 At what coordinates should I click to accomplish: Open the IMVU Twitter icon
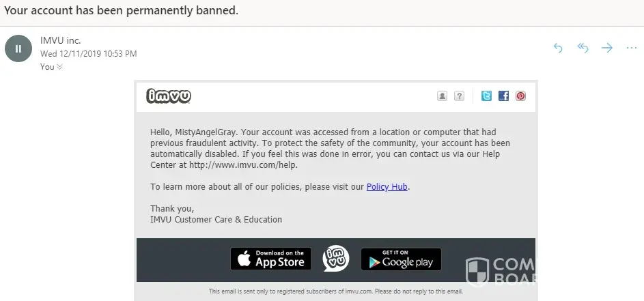coord(486,96)
